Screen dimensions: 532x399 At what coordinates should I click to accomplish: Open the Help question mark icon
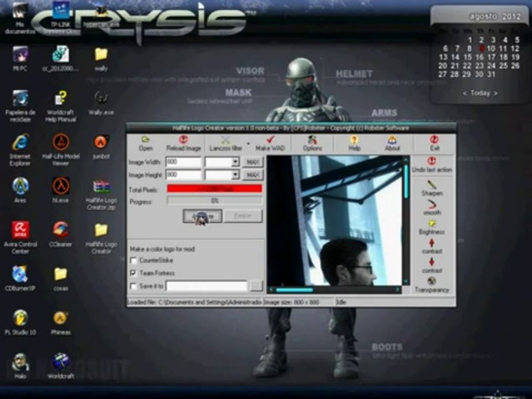[x=354, y=140]
